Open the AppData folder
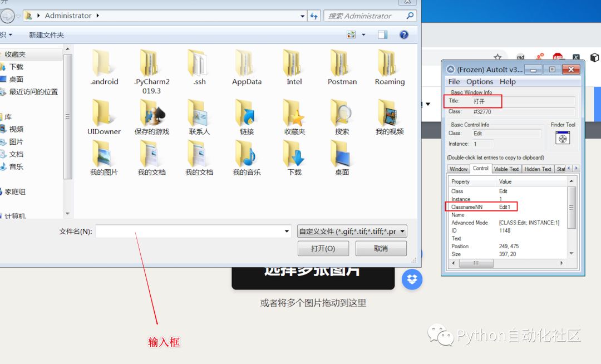The image size is (601, 364). [x=247, y=67]
